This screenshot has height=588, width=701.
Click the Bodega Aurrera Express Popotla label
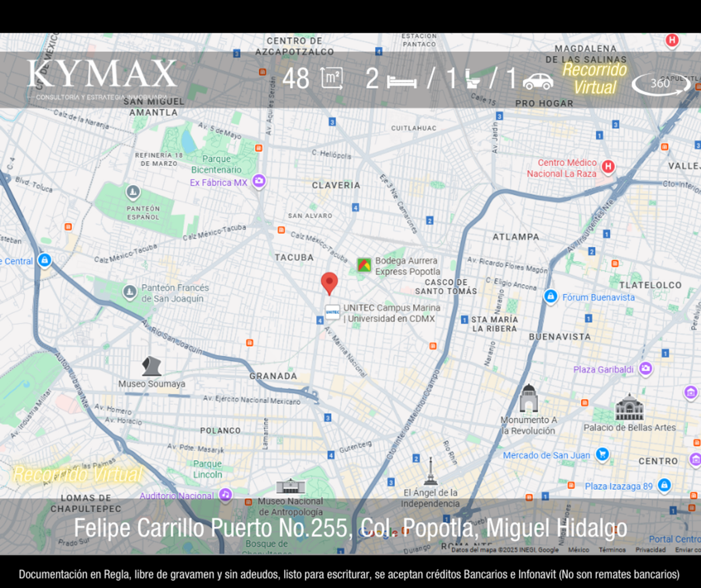point(408,266)
